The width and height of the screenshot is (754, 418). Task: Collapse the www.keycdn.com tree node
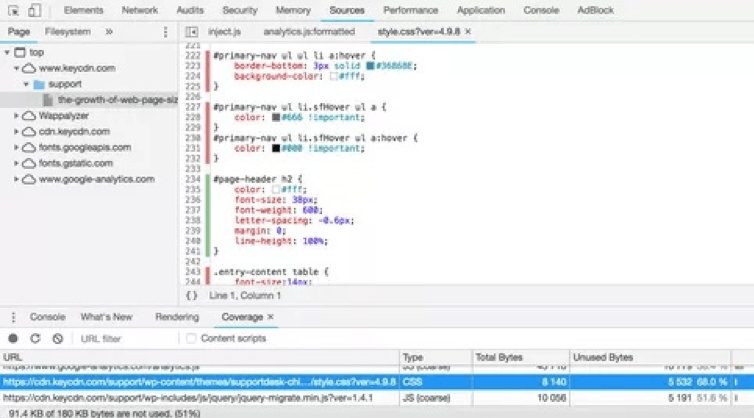coord(18,68)
